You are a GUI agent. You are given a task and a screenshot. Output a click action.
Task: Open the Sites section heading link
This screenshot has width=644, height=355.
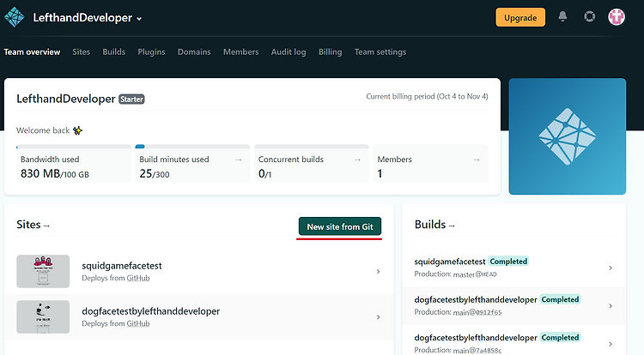(33, 225)
